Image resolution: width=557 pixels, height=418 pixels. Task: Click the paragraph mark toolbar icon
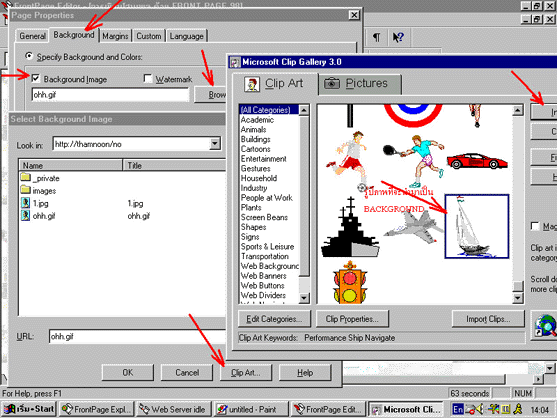[376, 37]
